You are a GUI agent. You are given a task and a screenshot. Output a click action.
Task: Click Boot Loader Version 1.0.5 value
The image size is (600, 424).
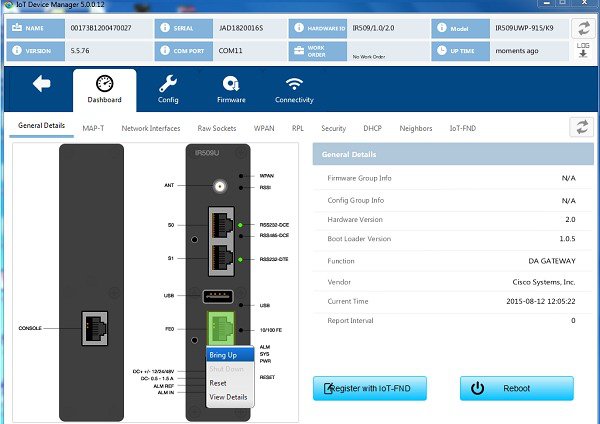tap(567, 239)
